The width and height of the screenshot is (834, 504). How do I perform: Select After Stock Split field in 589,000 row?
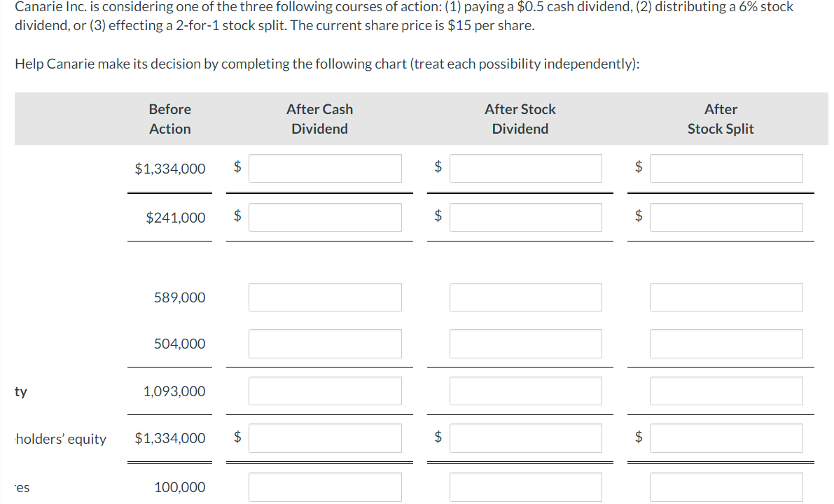click(726, 297)
